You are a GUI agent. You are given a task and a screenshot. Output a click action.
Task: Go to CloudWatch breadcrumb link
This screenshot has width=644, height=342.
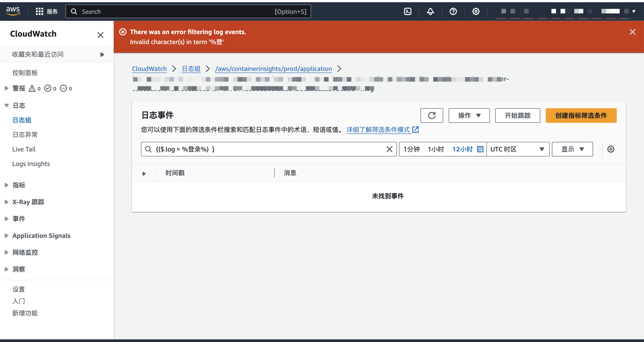149,69
